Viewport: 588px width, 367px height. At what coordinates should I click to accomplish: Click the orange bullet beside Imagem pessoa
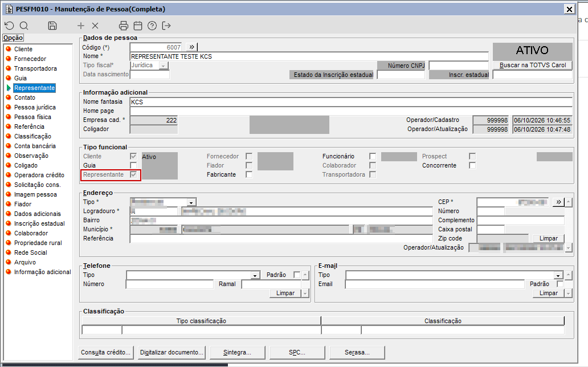point(9,194)
